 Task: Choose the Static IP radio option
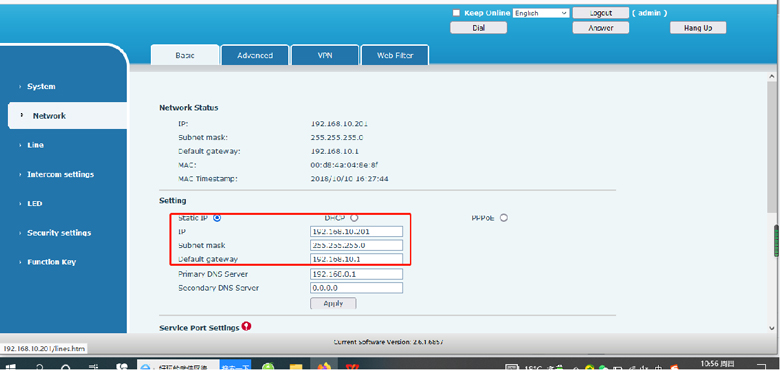tap(217, 218)
